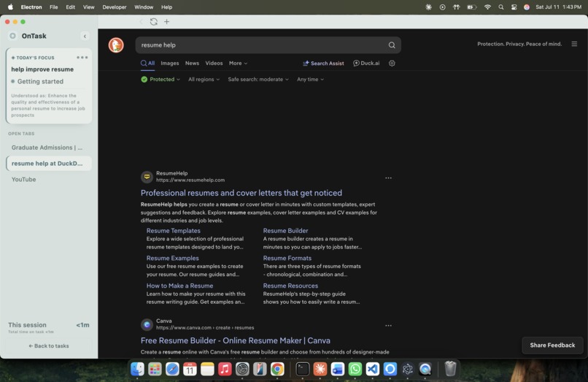Go back using the back arrow

pos(141,22)
